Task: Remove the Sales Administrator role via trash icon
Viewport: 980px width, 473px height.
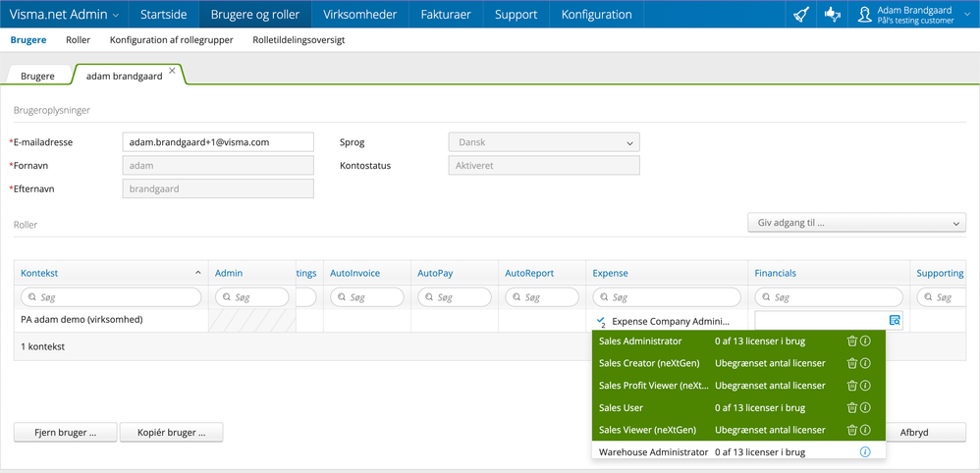Action: click(851, 342)
